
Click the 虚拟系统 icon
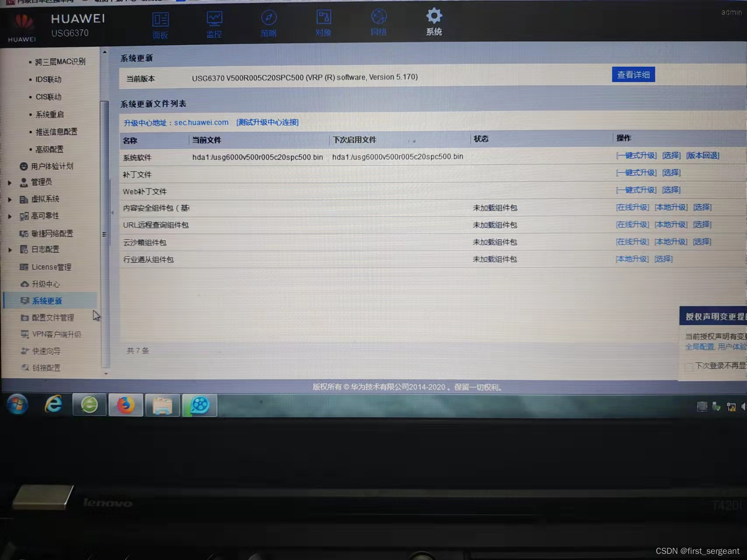coord(24,199)
